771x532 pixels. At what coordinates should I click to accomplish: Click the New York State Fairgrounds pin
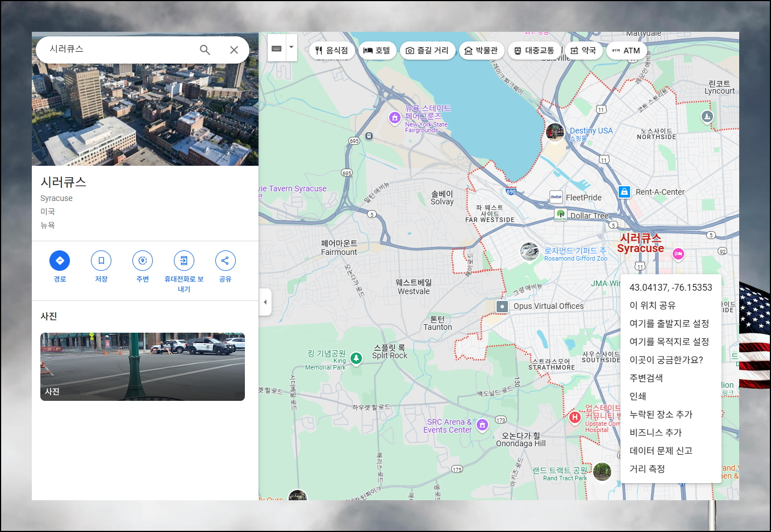click(x=395, y=118)
